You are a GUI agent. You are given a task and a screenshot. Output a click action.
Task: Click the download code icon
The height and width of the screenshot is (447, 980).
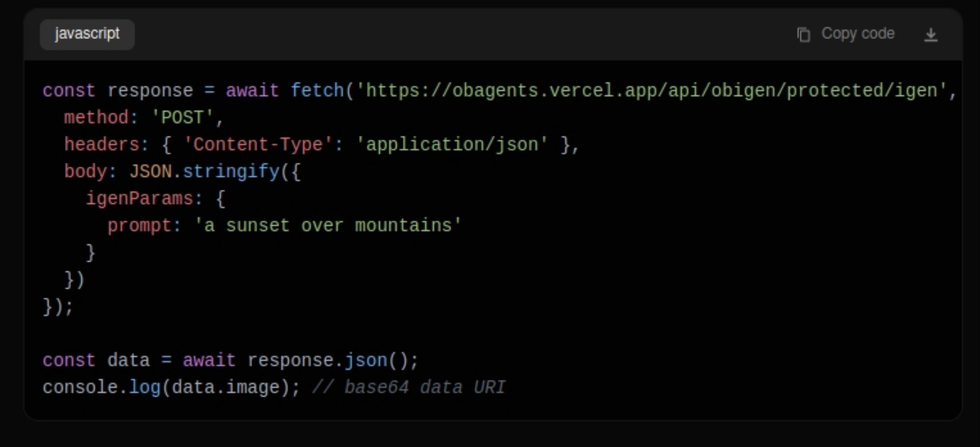[931, 35]
